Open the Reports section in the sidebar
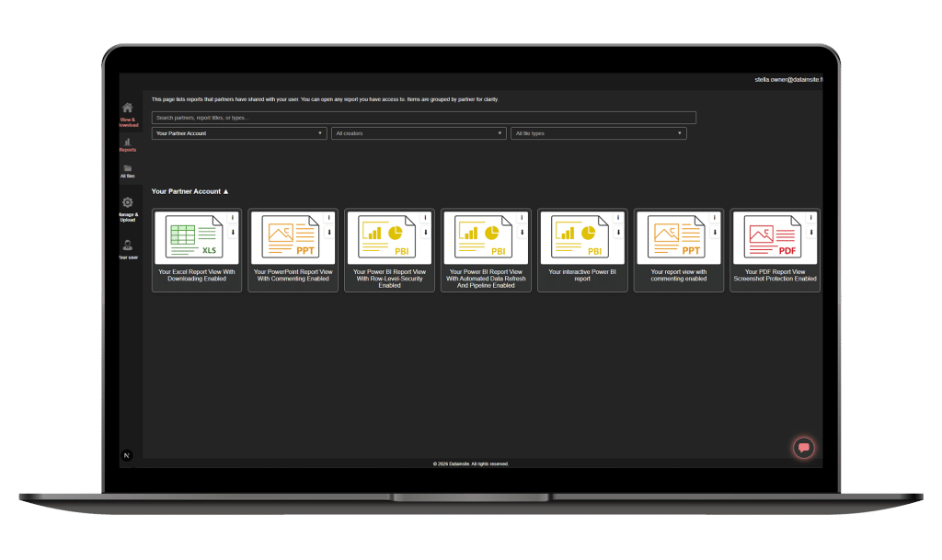 click(127, 143)
